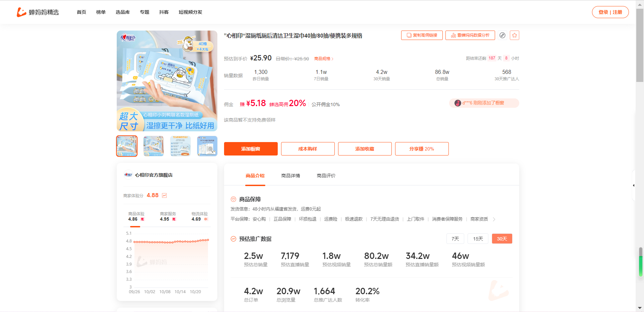Click the page vertical scrollbar thumb
The height and width of the screenshot is (312, 644).
tap(640, 45)
